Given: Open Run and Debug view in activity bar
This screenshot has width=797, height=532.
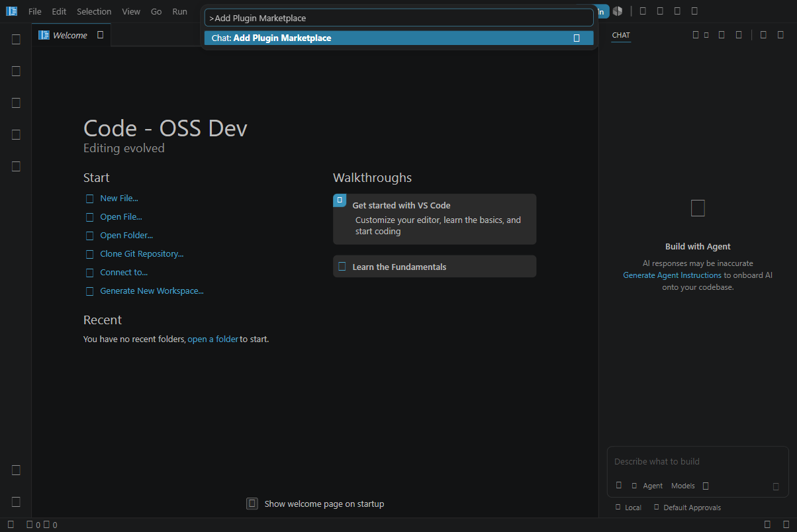Looking at the screenshot, I should 16,134.
